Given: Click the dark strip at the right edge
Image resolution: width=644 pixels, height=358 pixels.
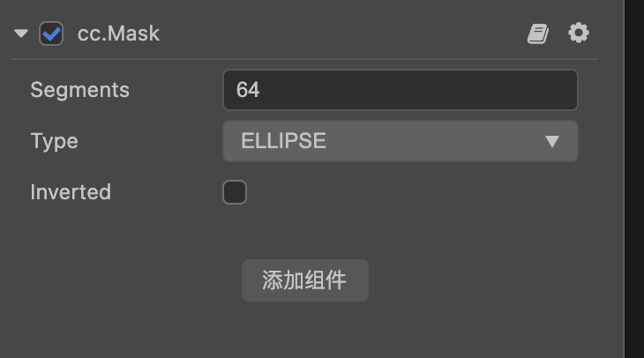Looking at the screenshot, I should coord(635,176).
